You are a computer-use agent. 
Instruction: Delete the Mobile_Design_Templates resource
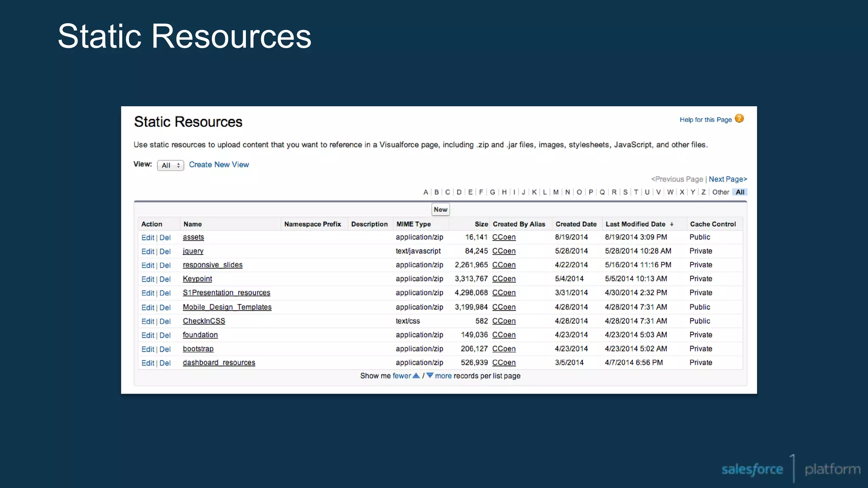click(165, 308)
